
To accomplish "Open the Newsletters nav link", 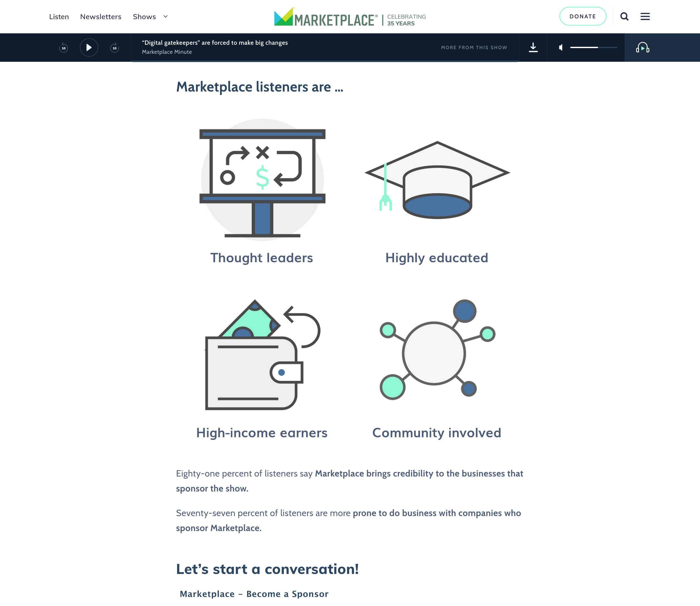I will point(101,17).
